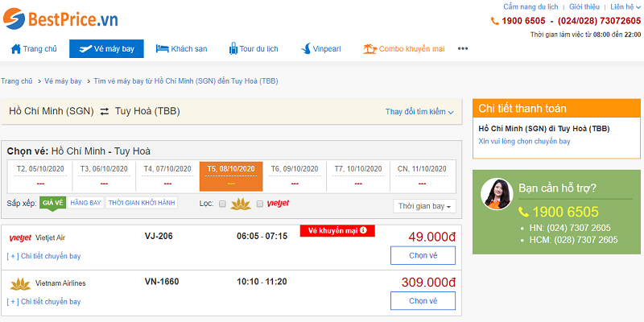The width and height of the screenshot is (644, 322).
Task: Click breadcrumb Tìm vé máy bay từ Hồ Chí Minh
Action: pyautogui.click(x=186, y=81)
